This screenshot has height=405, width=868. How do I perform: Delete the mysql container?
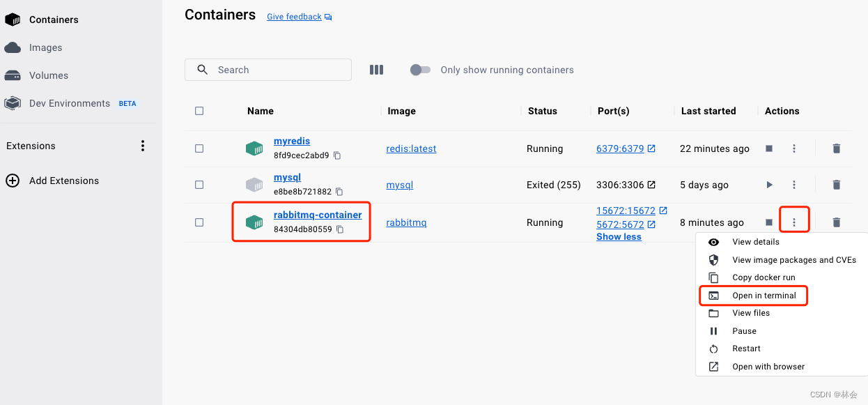point(837,185)
